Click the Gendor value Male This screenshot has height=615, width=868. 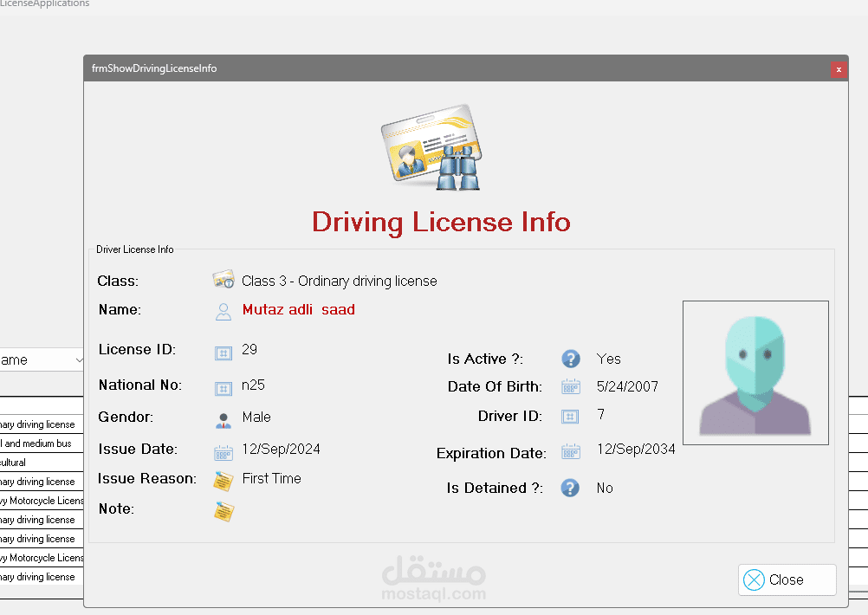(x=256, y=417)
